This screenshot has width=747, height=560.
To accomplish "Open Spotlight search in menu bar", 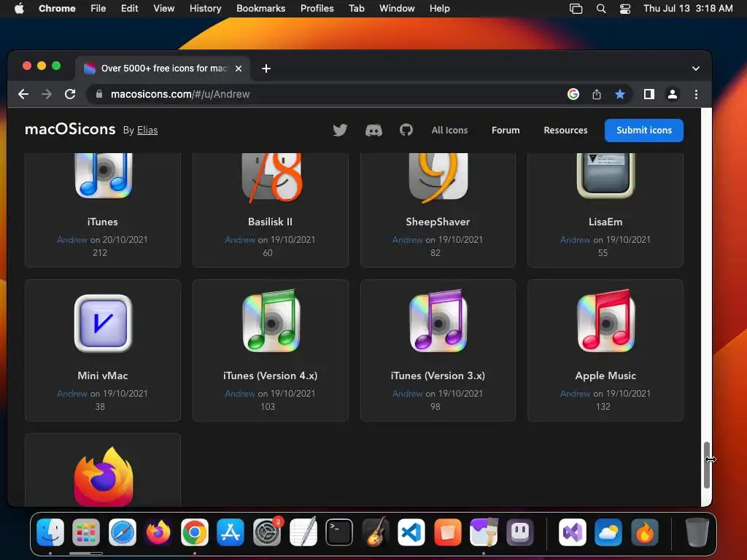I will pos(601,9).
